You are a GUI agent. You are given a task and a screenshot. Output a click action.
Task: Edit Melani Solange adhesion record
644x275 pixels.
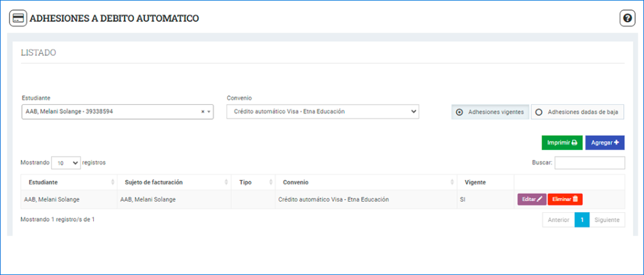point(531,199)
